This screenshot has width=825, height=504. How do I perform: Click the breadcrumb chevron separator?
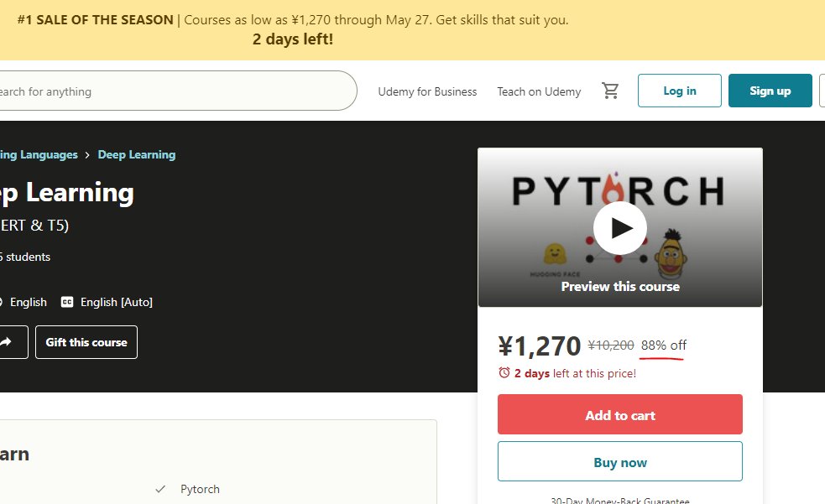[x=87, y=154]
